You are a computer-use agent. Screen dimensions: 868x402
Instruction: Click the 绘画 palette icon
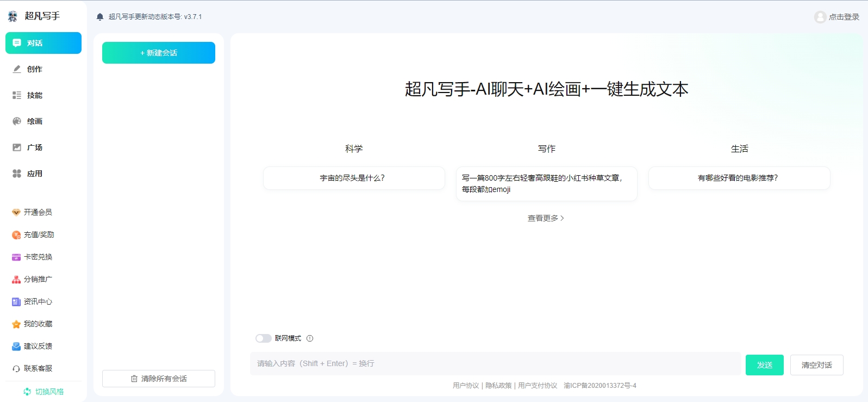point(17,121)
